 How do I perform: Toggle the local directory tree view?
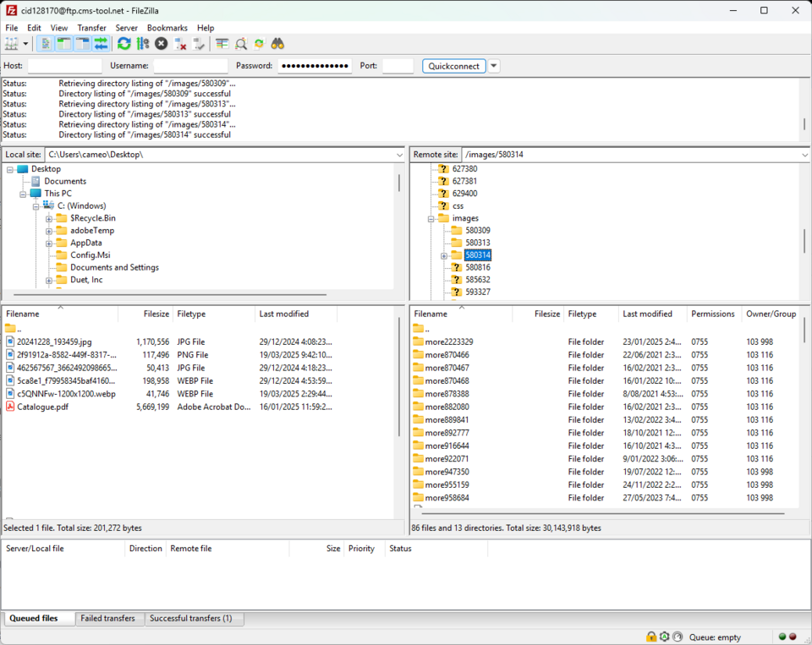[x=64, y=44]
